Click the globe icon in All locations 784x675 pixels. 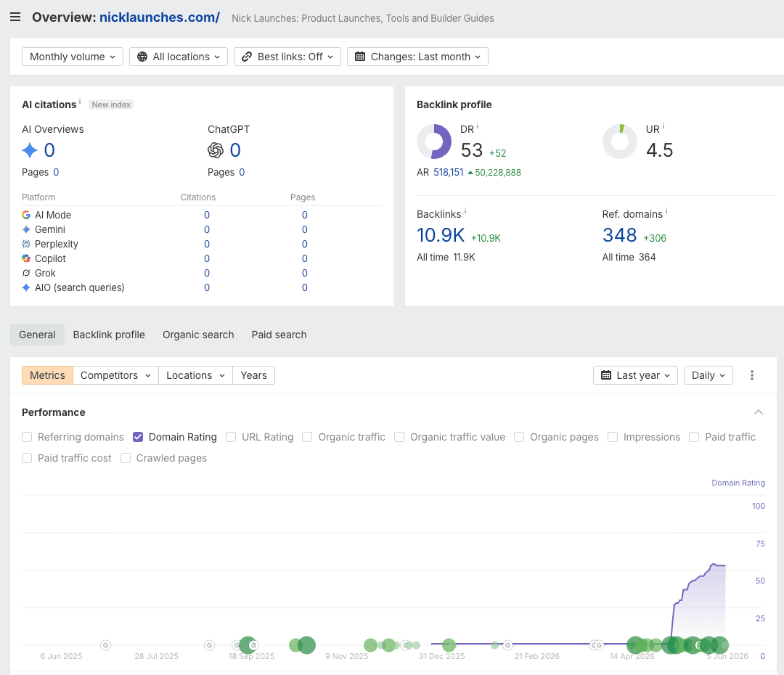[142, 57]
